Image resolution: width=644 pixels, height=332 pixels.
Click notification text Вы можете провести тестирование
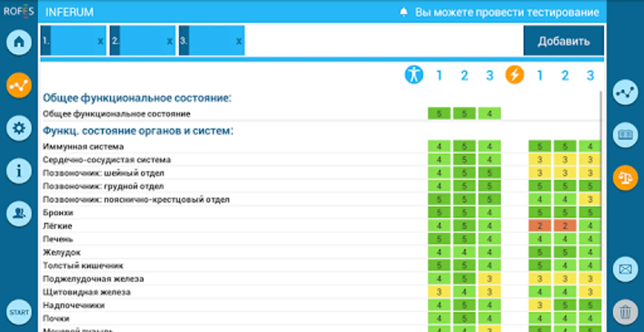click(x=507, y=12)
